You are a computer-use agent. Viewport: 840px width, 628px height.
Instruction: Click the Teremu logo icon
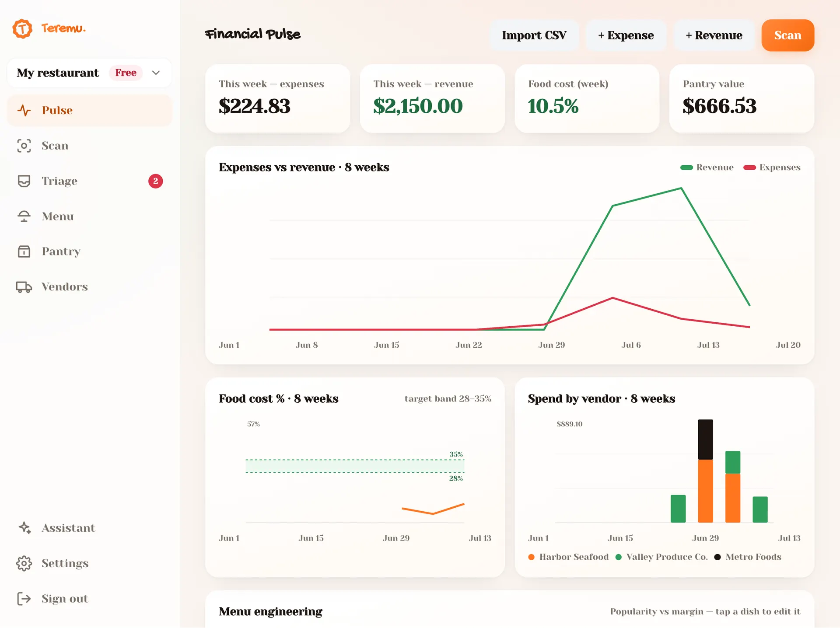[x=22, y=29]
